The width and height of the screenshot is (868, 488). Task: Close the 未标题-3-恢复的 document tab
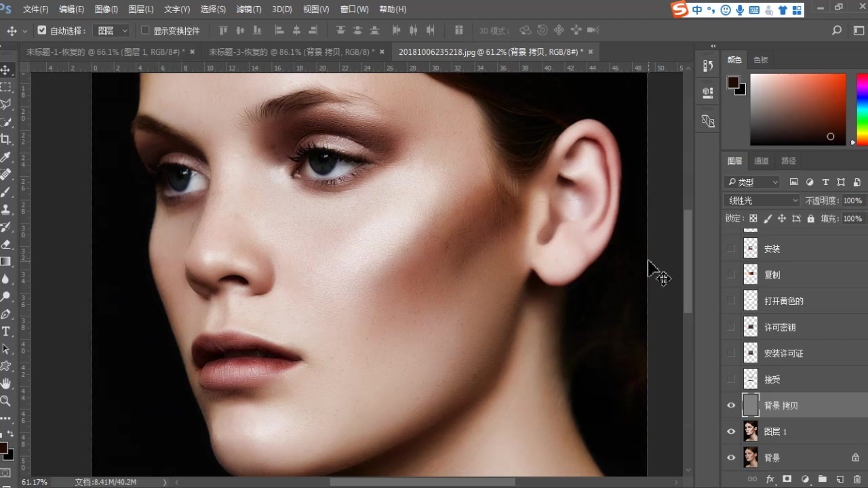(382, 52)
